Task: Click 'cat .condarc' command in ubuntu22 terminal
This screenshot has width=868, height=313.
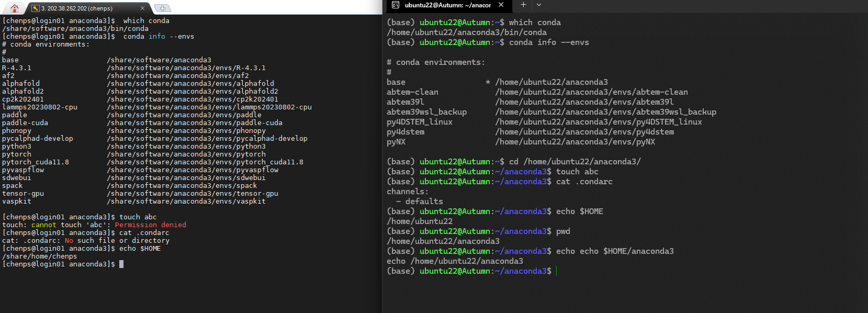Action: 584,182
